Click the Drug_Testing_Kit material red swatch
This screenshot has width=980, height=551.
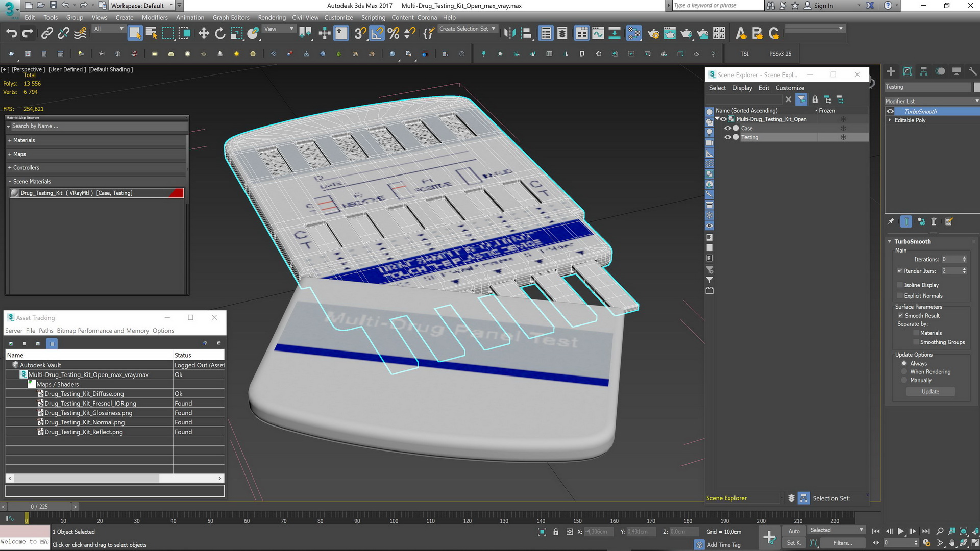pos(176,193)
